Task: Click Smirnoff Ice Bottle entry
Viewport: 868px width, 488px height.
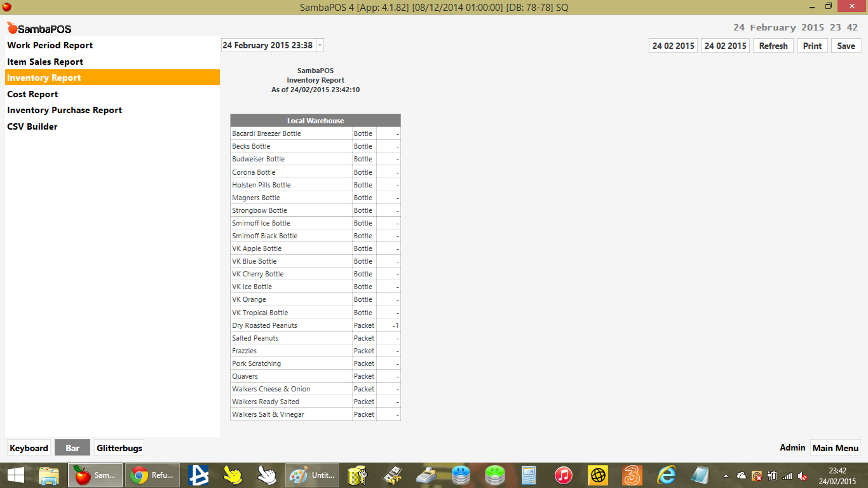Action: click(261, 223)
